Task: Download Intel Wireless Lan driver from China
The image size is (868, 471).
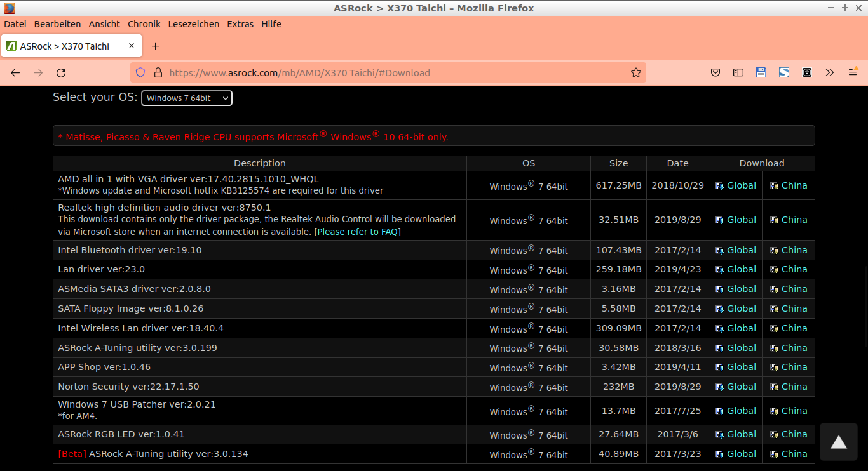Action: [794, 328]
